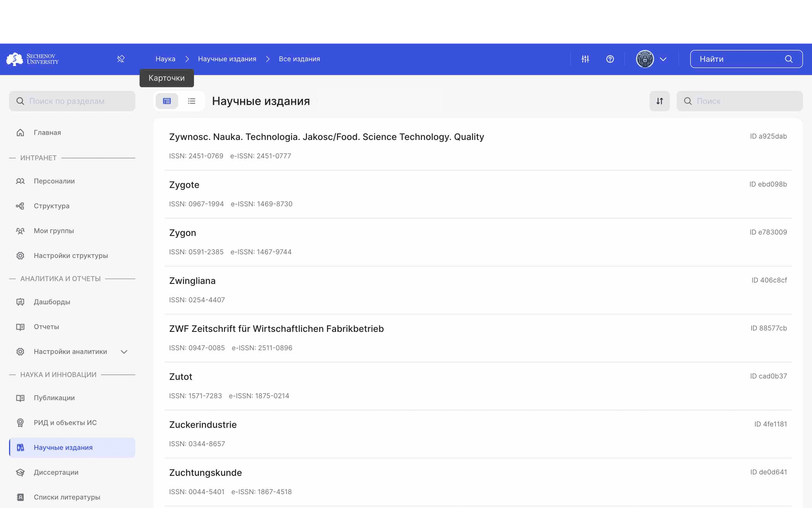Click the Структура hierarchy icon

pyautogui.click(x=21, y=206)
